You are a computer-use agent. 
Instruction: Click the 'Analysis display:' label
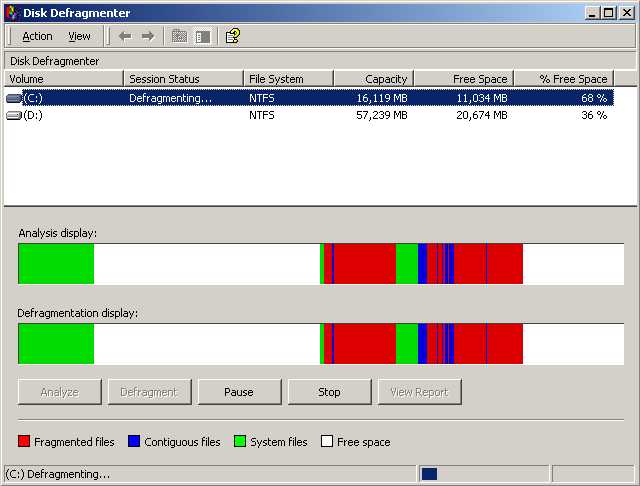tap(58, 233)
